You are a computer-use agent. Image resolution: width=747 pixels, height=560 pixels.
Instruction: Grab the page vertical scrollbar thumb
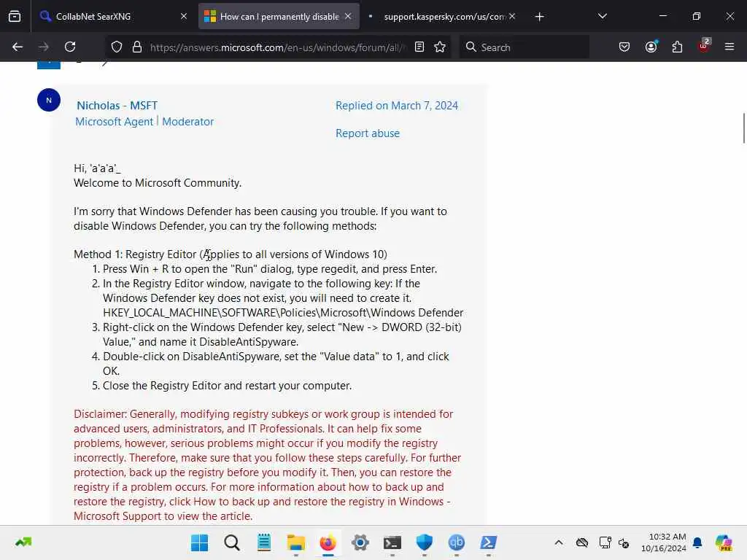click(743, 128)
